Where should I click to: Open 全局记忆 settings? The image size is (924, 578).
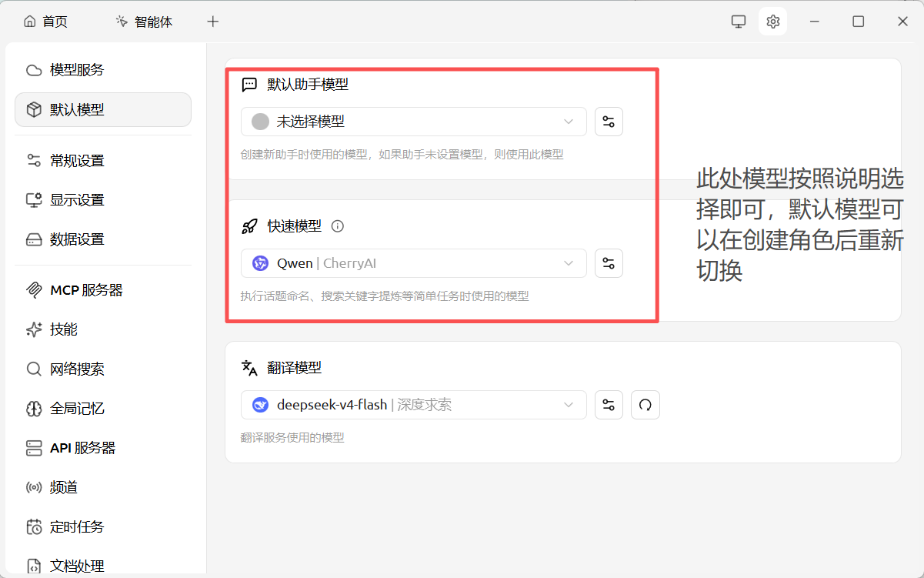tap(103, 409)
